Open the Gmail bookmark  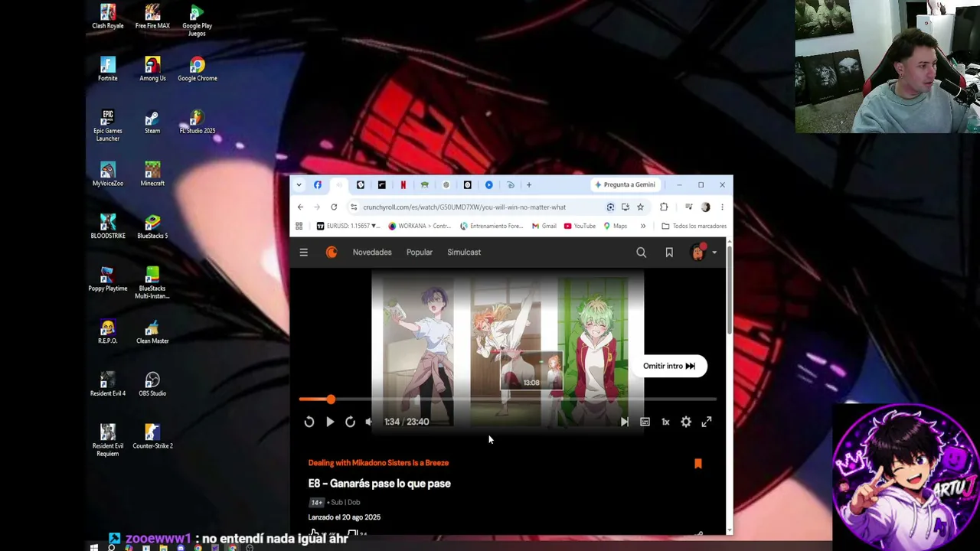click(544, 226)
